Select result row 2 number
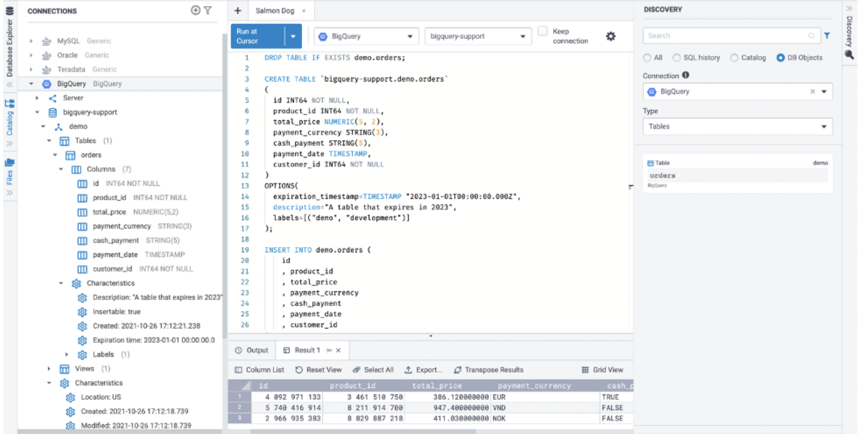 tap(238, 408)
